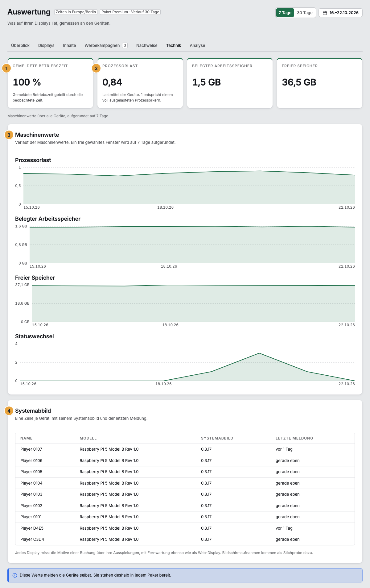Open the date range picker showing 16.–22.10.2026
The width and height of the screenshot is (370, 588).
pos(340,13)
